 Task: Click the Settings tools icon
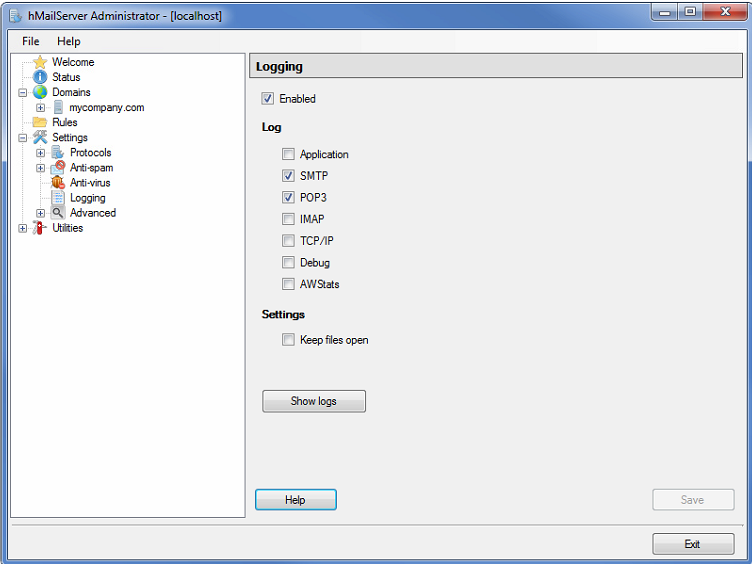(x=40, y=137)
